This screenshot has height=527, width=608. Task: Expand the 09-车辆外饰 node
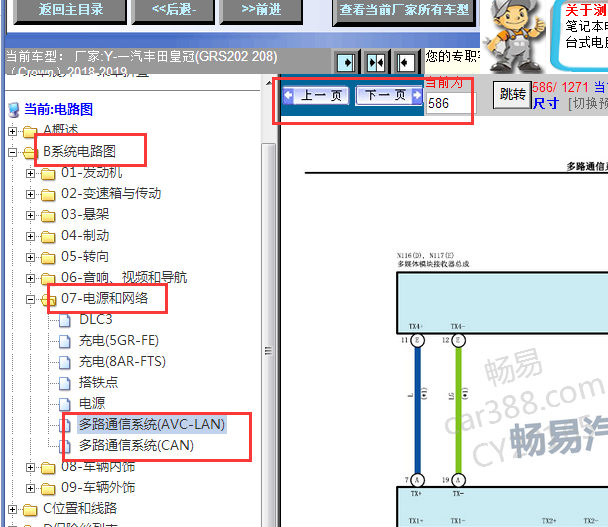30,488
